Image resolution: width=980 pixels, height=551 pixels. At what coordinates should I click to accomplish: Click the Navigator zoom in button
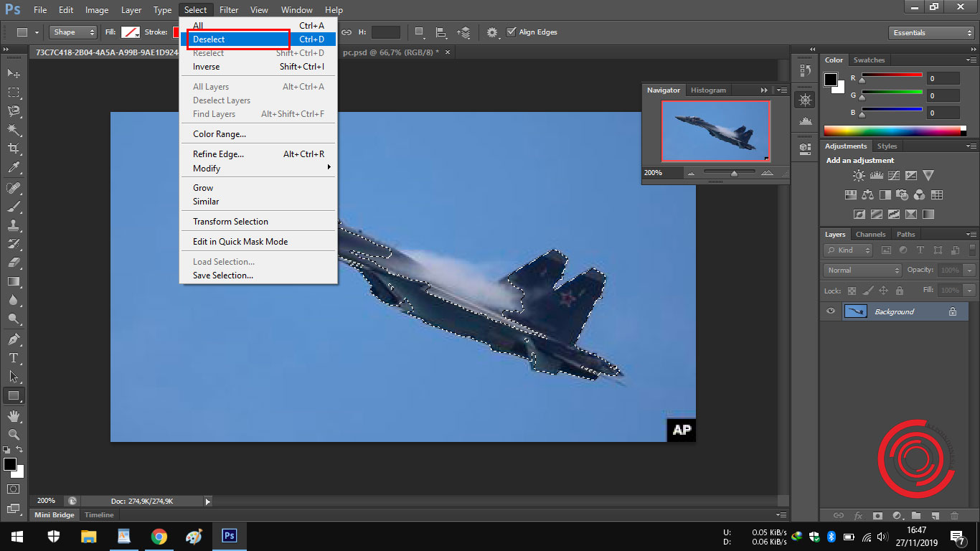(767, 173)
